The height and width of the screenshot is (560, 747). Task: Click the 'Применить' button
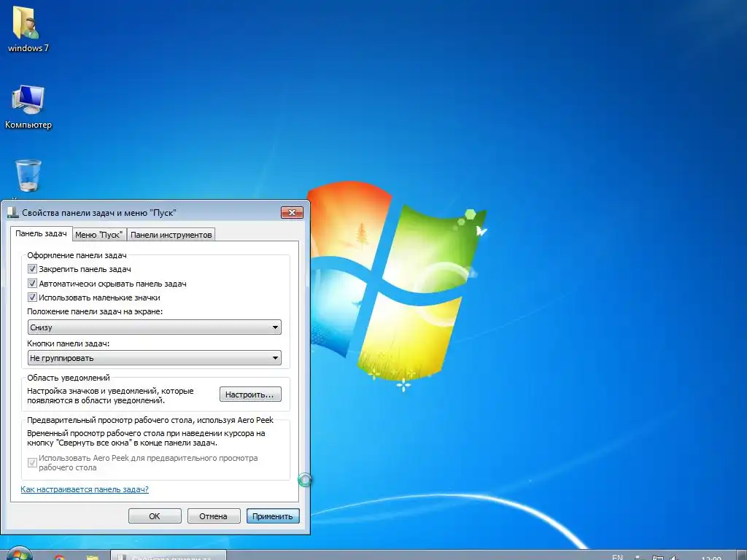click(x=273, y=516)
